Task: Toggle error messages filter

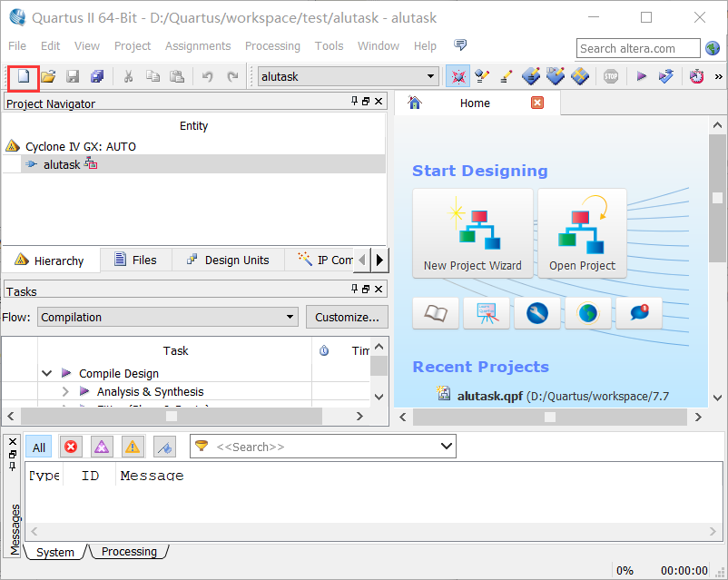Action: [x=71, y=447]
